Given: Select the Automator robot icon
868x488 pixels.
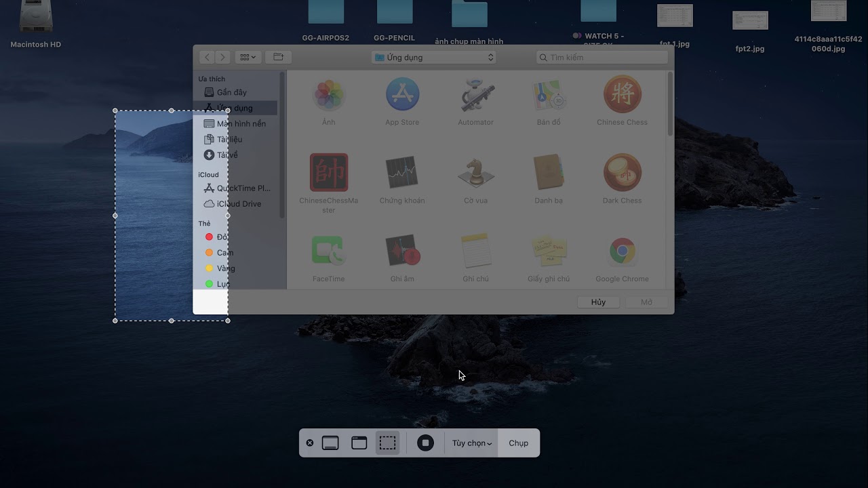Looking at the screenshot, I should click(475, 95).
